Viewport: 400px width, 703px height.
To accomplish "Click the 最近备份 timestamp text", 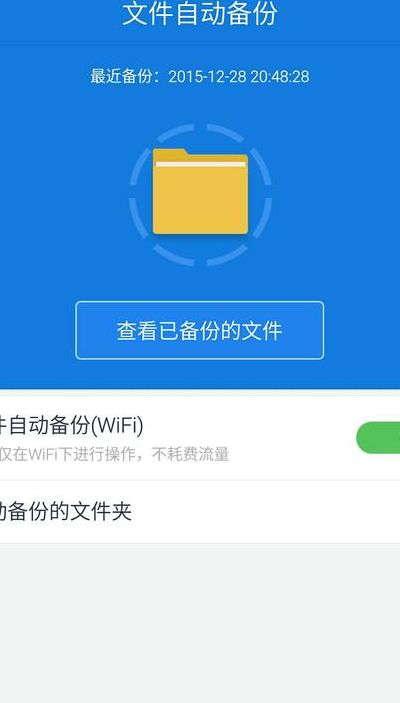I will click(200, 76).
